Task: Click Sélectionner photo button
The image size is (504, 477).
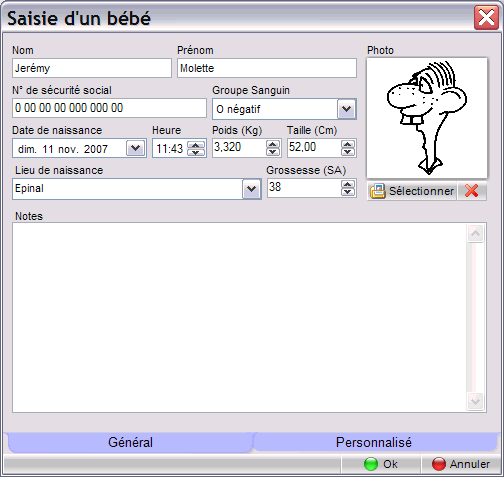Action: tap(412, 191)
